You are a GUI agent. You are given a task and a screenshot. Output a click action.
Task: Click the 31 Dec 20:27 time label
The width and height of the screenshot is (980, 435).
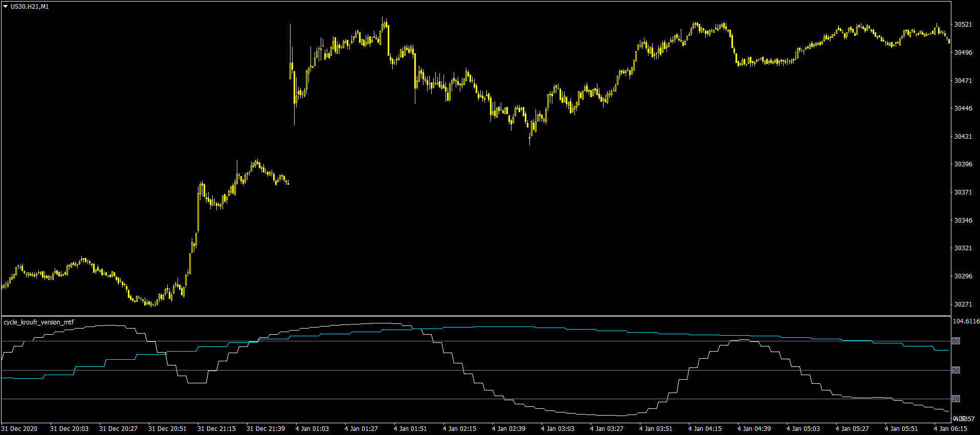pyautogui.click(x=118, y=429)
